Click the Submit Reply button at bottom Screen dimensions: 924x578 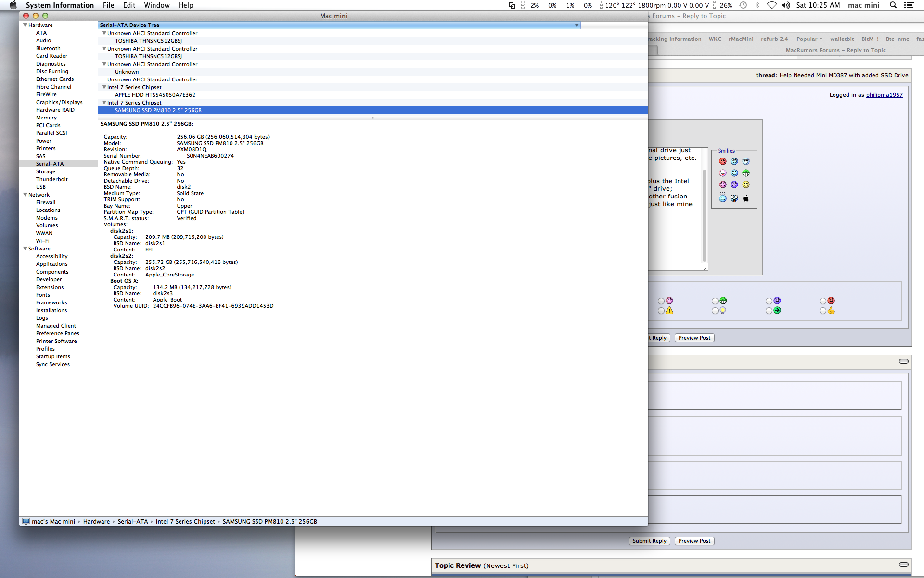[x=649, y=541]
